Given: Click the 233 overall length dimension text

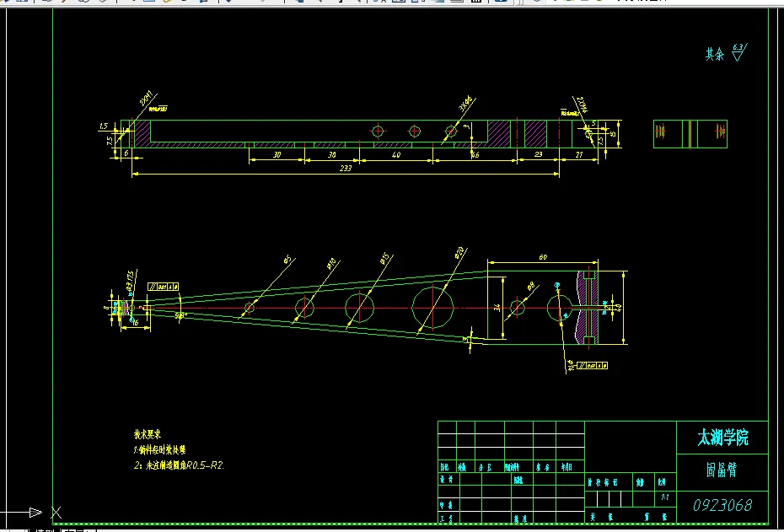Looking at the screenshot, I should [346, 169].
